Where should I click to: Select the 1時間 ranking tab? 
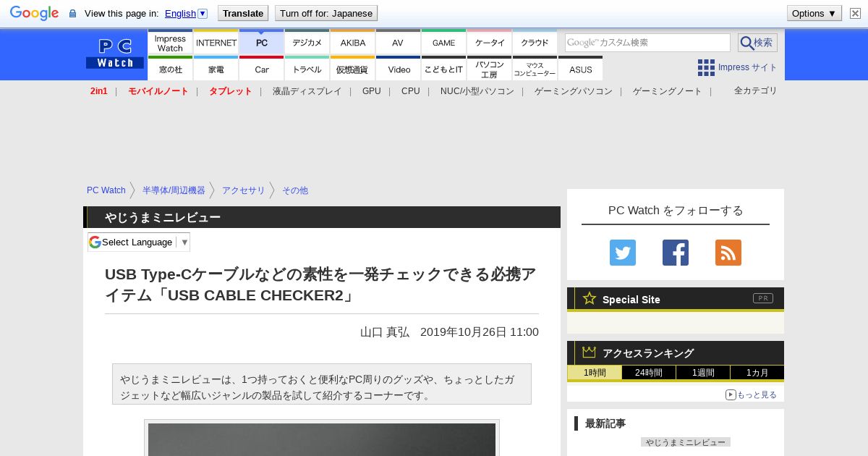pos(595,372)
